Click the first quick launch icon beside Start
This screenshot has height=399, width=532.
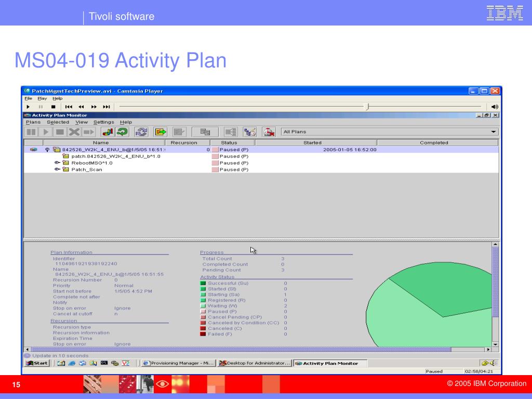61,363
